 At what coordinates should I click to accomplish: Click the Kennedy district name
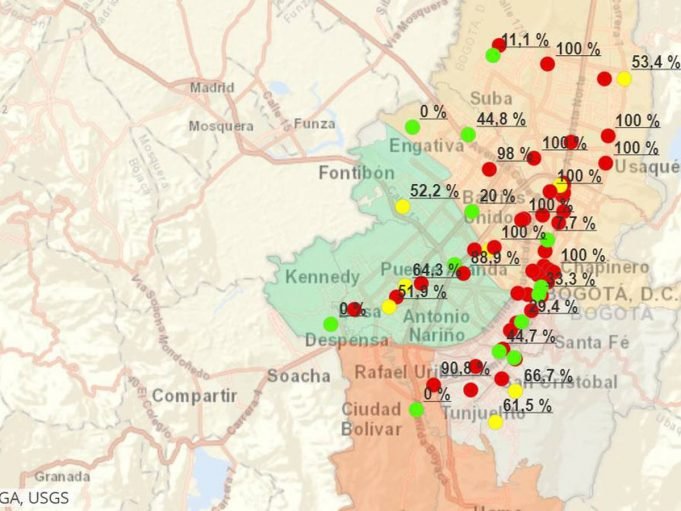coord(321,276)
